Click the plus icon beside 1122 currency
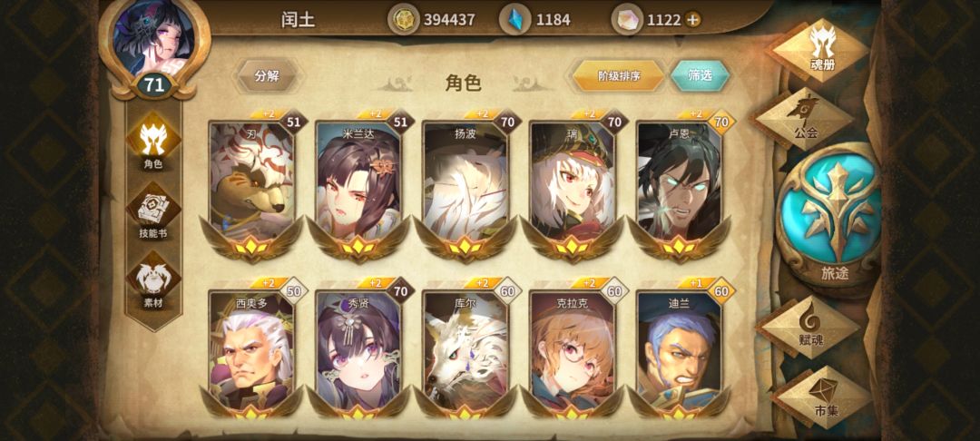This screenshot has height=441, width=980. click(x=691, y=20)
